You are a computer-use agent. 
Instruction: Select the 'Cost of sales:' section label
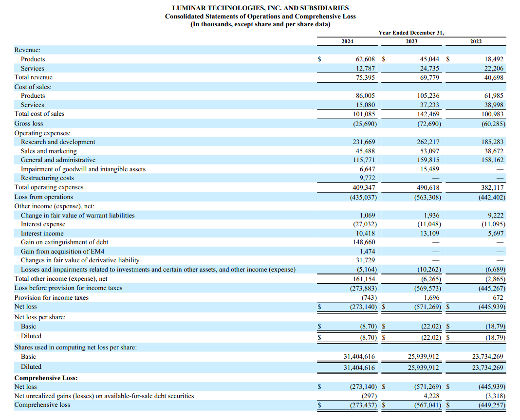(33, 87)
